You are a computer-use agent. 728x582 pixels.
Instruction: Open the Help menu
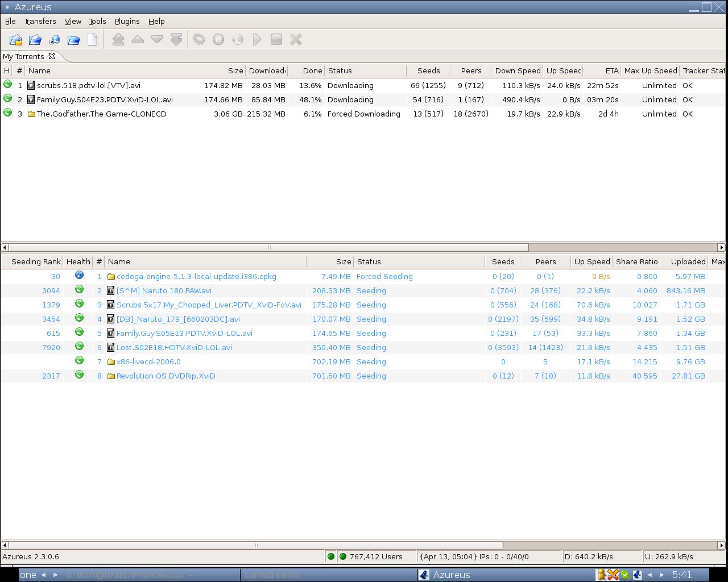156,21
